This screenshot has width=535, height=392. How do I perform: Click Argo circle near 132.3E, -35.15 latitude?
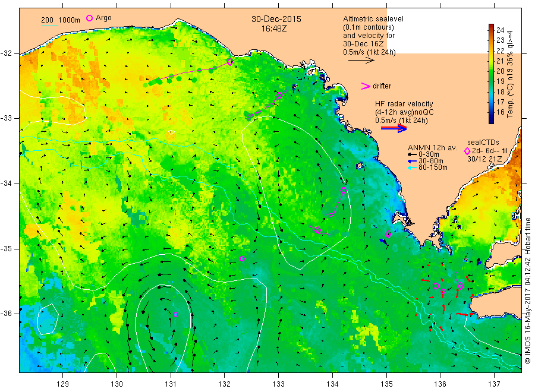point(243,259)
